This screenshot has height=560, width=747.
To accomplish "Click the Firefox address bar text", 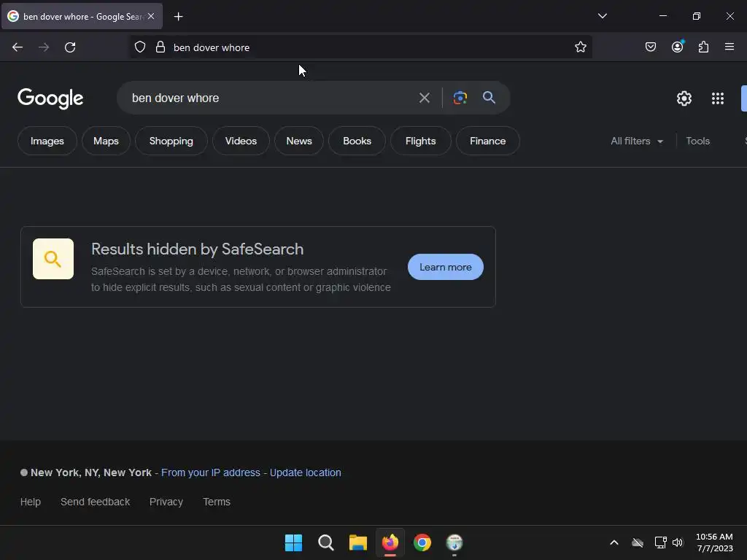I will click(x=212, y=47).
